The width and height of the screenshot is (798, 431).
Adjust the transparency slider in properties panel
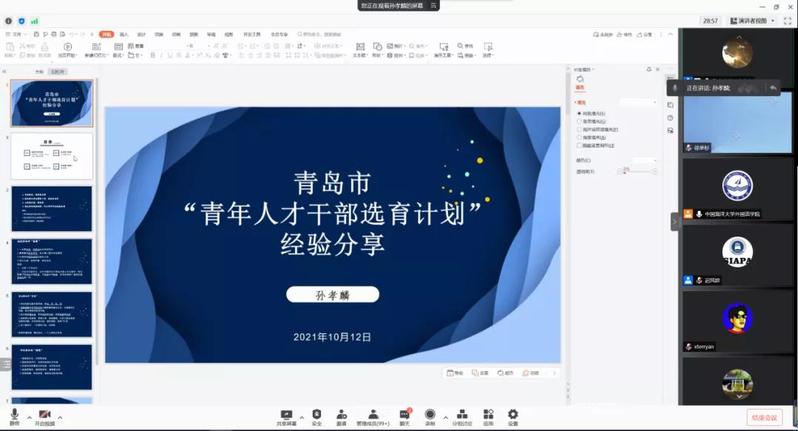click(626, 171)
